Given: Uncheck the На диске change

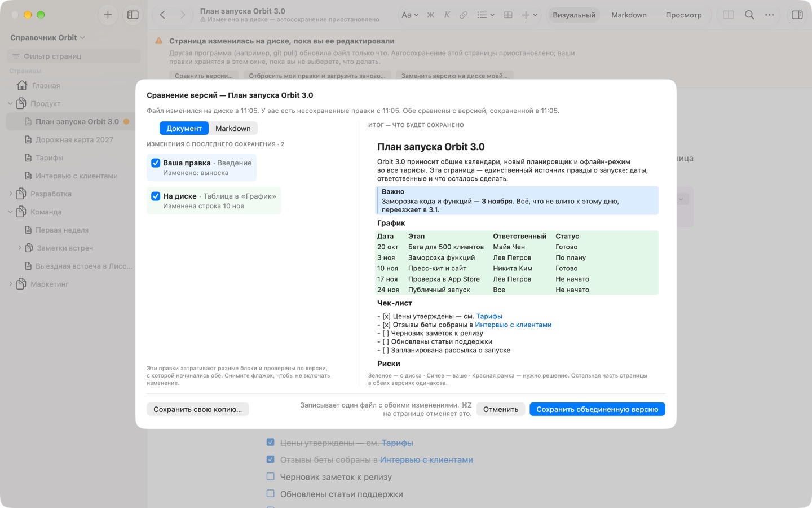Looking at the screenshot, I should click(x=156, y=196).
